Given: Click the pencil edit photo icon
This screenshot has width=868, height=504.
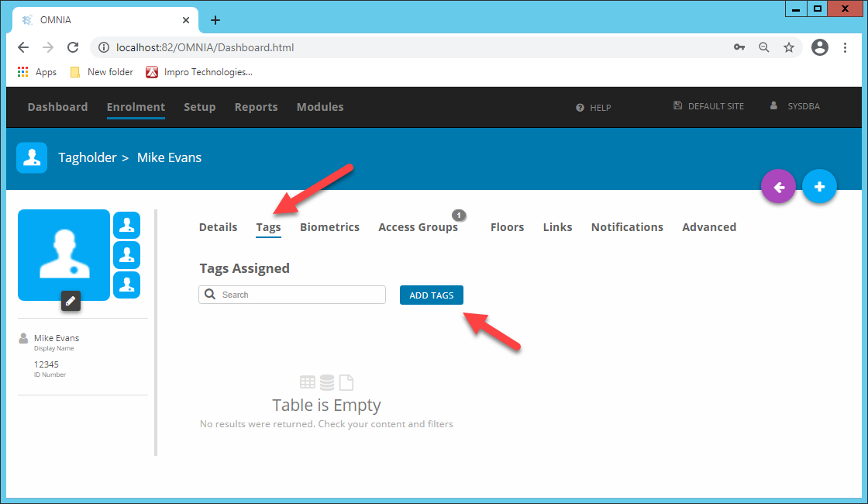Looking at the screenshot, I should 71,301.
